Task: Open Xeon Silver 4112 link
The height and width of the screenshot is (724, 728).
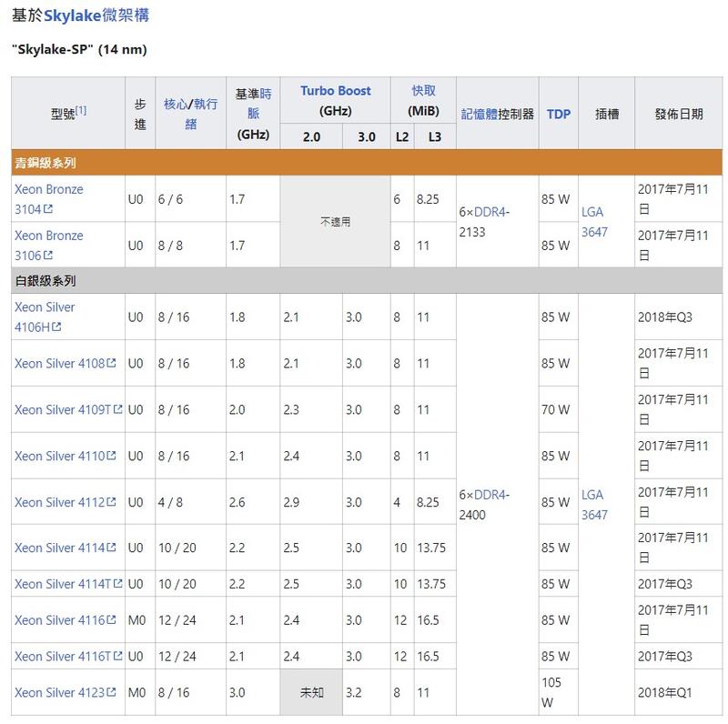Action: pos(60,502)
